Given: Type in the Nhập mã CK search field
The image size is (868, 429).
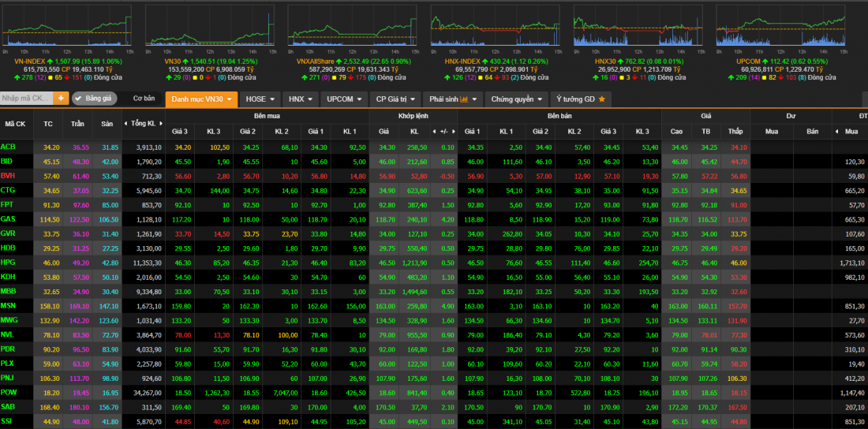Looking at the screenshot, I should click(26, 99).
